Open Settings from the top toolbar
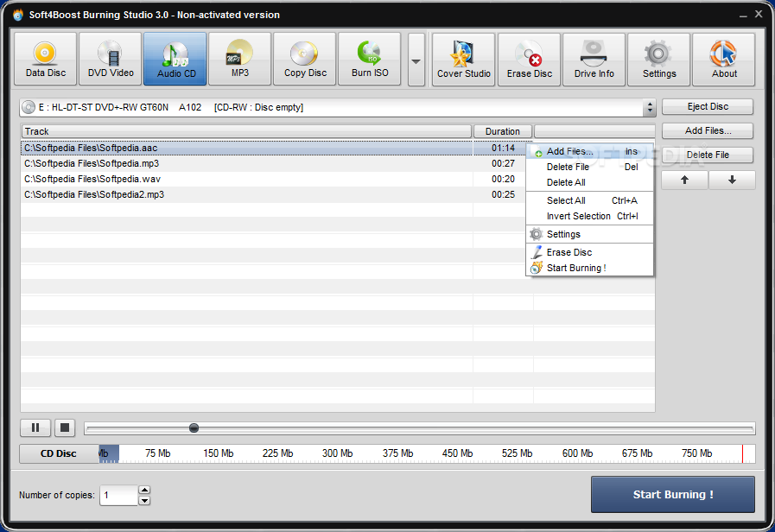 point(658,60)
